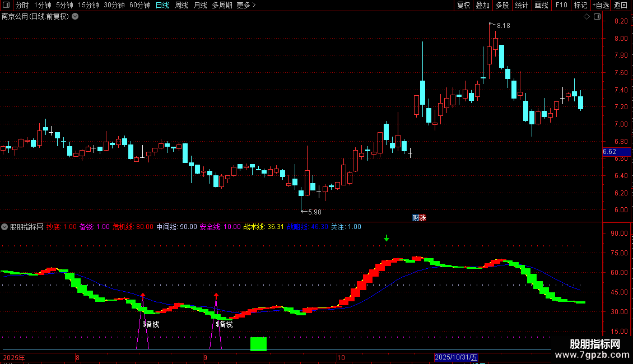633x364 pixels.
Task: Expand the 南京公用 chart title dropdown
Action: pyautogui.click(x=75, y=17)
